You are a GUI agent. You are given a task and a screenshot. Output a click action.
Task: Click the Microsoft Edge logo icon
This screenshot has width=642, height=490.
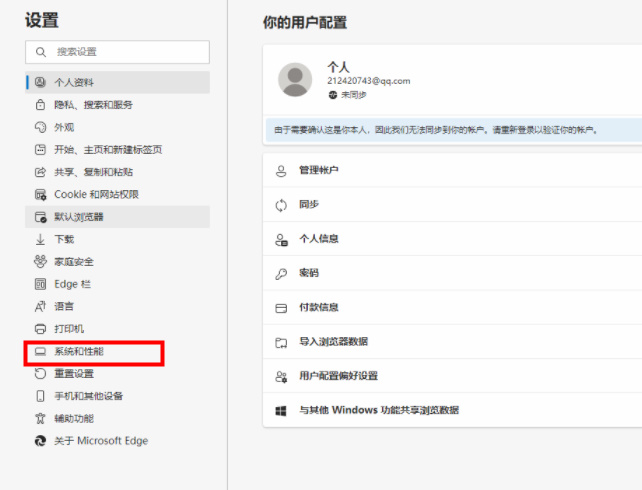tap(40, 441)
